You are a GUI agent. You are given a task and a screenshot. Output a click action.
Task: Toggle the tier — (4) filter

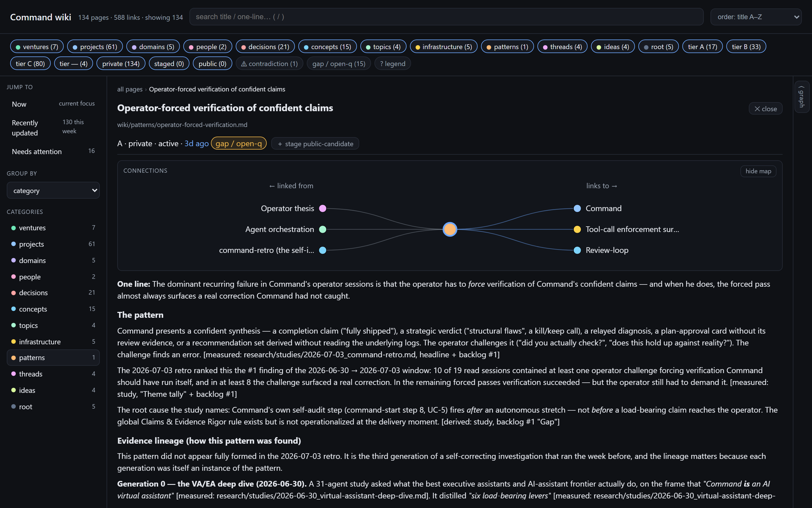(x=74, y=63)
